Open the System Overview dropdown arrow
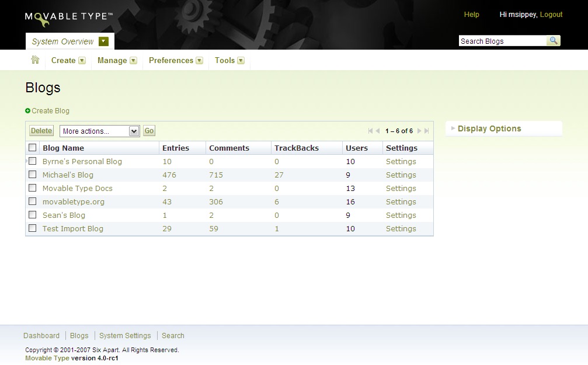The width and height of the screenshot is (588, 365). click(x=103, y=41)
